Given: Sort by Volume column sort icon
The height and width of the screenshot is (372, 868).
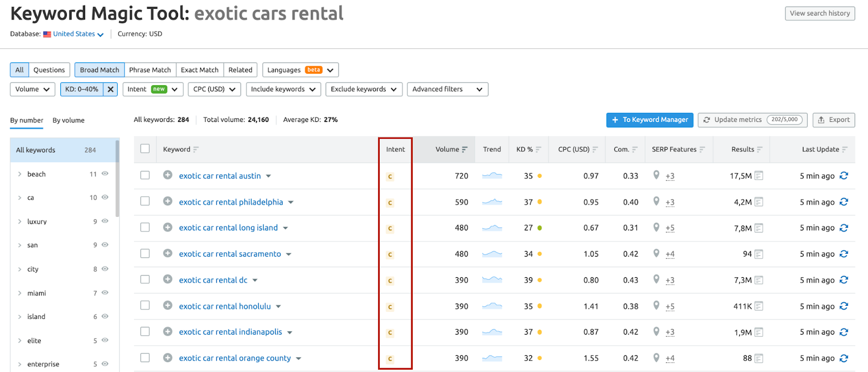Looking at the screenshot, I should pos(465,150).
